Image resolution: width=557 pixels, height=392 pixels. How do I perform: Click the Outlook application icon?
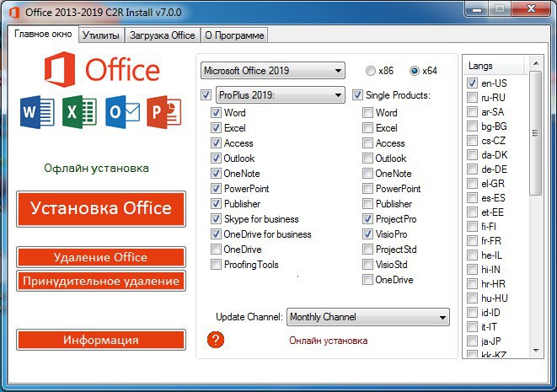pos(122,112)
